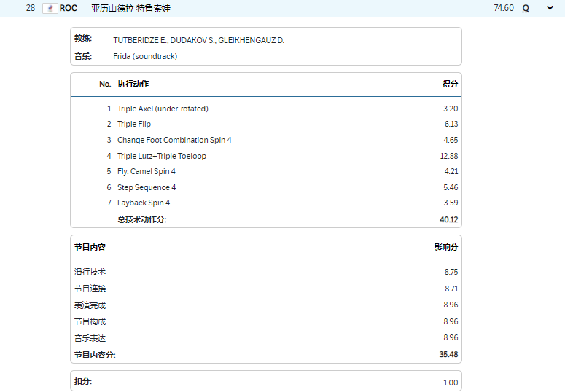Select the 表演完成 component
565x392 pixels.
[90, 305]
